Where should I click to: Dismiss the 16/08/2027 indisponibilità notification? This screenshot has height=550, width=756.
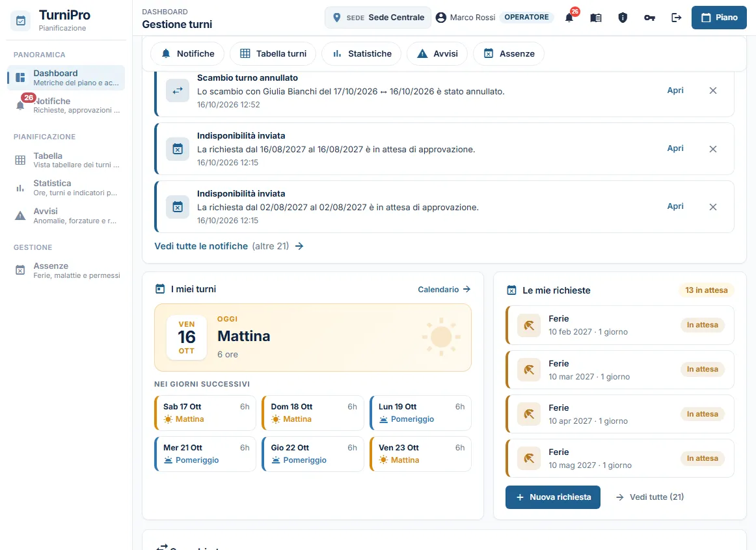point(713,149)
